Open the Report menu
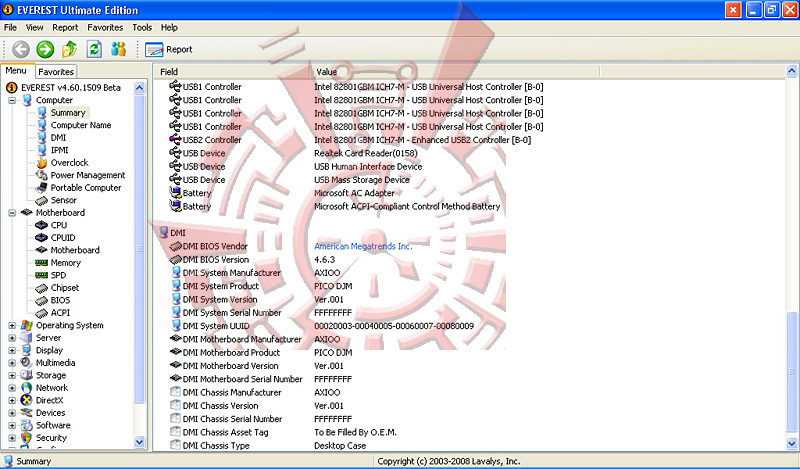This screenshot has height=469, width=800. 65,28
